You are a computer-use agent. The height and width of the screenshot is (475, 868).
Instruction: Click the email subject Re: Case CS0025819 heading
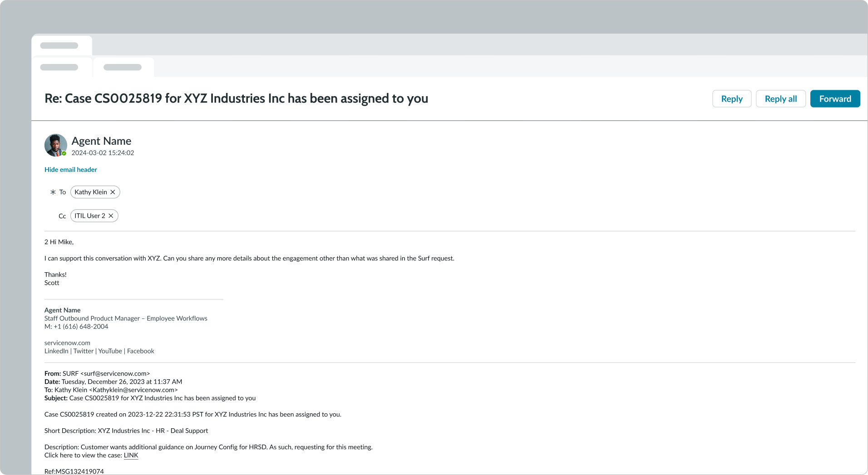[x=236, y=98]
